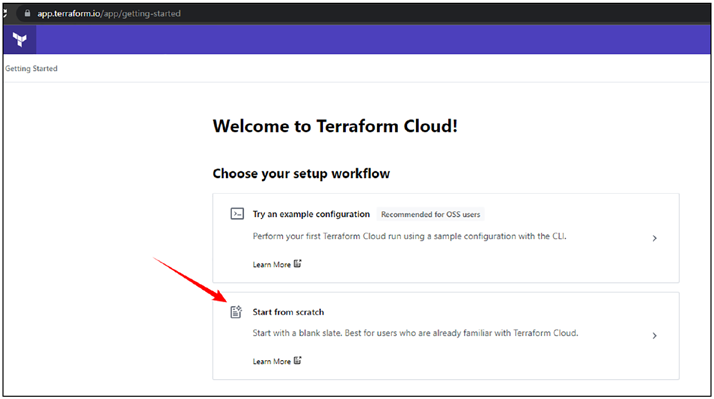Click the Choose your setup workflow heading

[x=301, y=174]
